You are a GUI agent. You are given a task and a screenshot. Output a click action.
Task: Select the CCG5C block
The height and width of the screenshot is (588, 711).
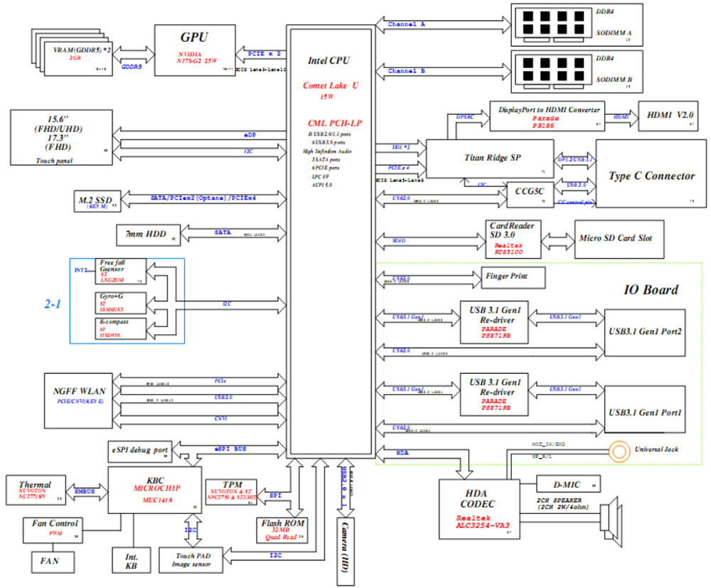(529, 195)
